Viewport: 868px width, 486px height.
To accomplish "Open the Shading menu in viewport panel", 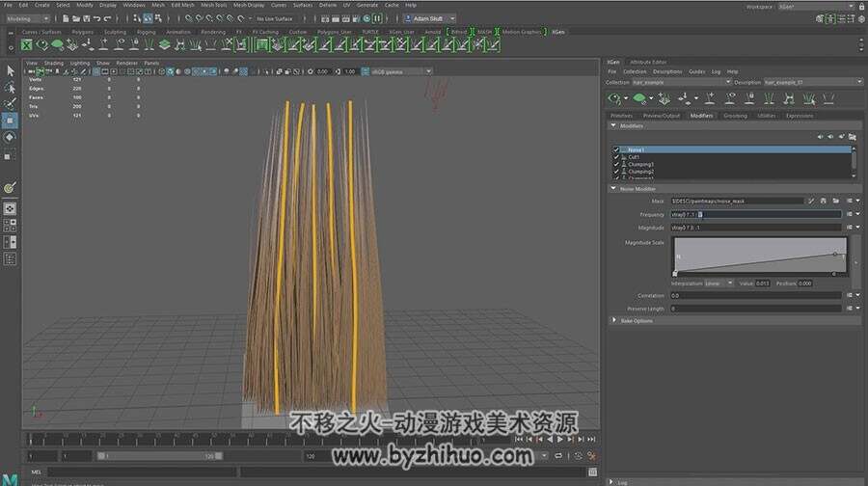I will tap(54, 63).
